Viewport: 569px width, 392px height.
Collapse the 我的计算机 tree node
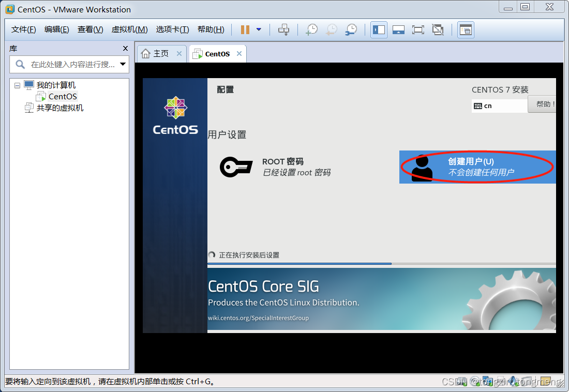click(17, 86)
